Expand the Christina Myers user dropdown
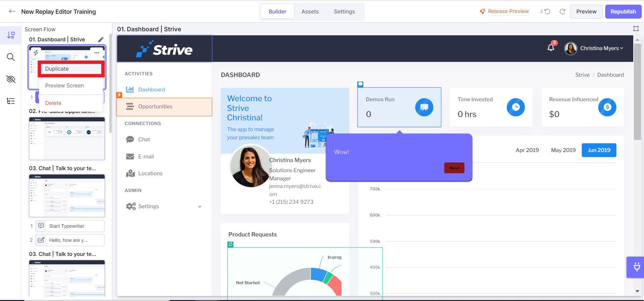 [602, 48]
